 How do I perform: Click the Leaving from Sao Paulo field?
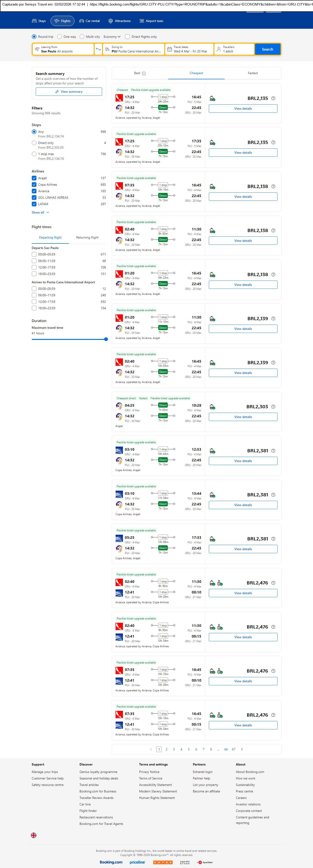[x=63, y=49]
